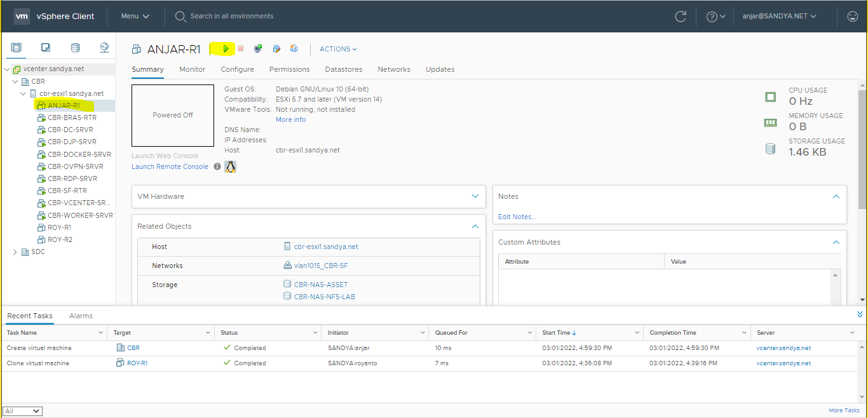Click the red Power Off stop icon

coord(241,49)
